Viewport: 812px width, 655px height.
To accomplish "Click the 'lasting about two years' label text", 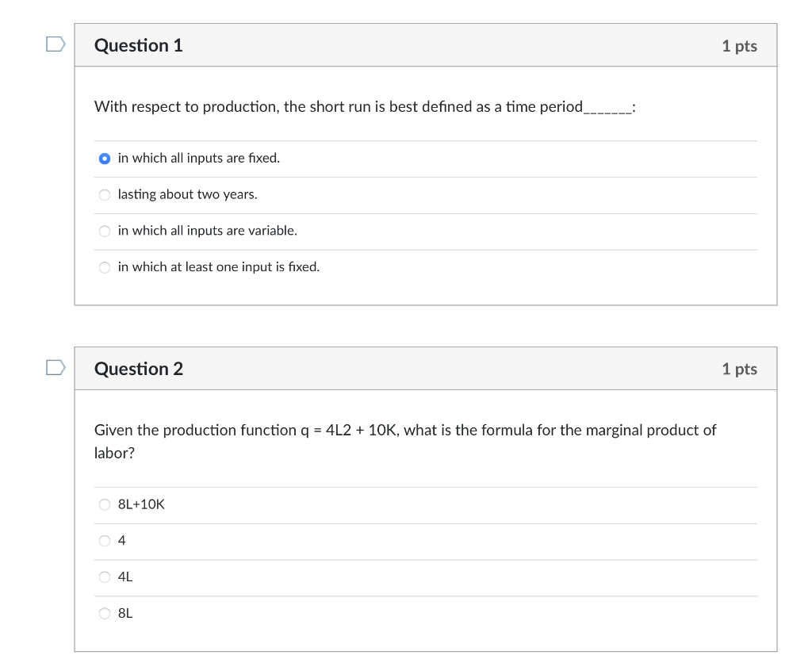I will click(187, 195).
